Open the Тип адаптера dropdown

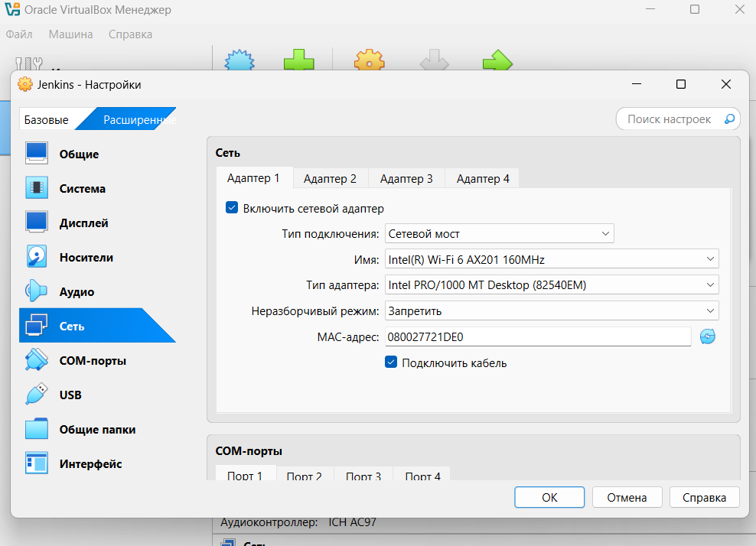[x=552, y=284]
